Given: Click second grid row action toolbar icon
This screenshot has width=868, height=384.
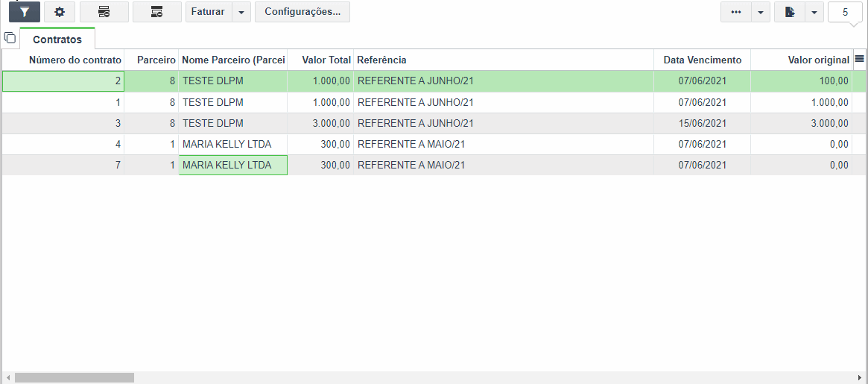Looking at the screenshot, I should [x=157, y=12].
